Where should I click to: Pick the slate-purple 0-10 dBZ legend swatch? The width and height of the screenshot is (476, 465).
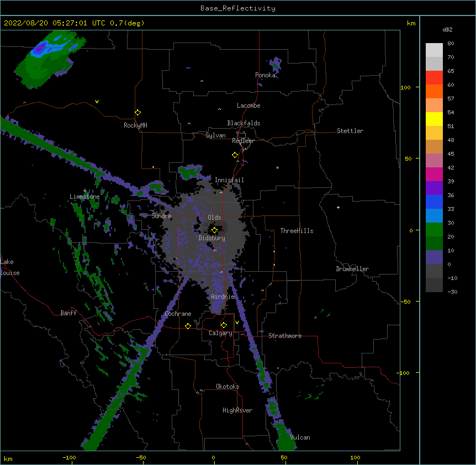(x=434, y=257)
